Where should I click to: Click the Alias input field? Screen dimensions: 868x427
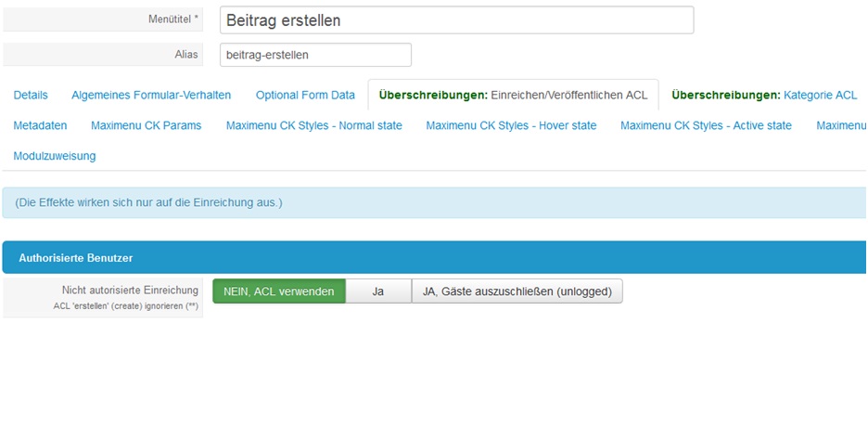315,55
